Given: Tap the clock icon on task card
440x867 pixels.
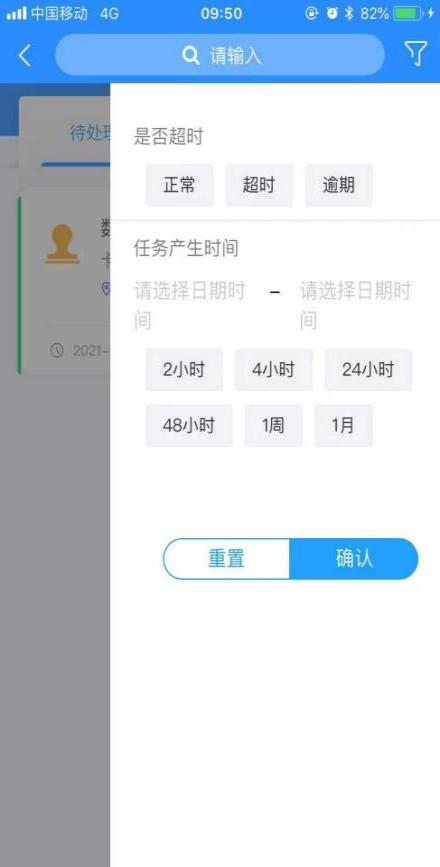Looking at the screenshot, I should tap(56, 350).
